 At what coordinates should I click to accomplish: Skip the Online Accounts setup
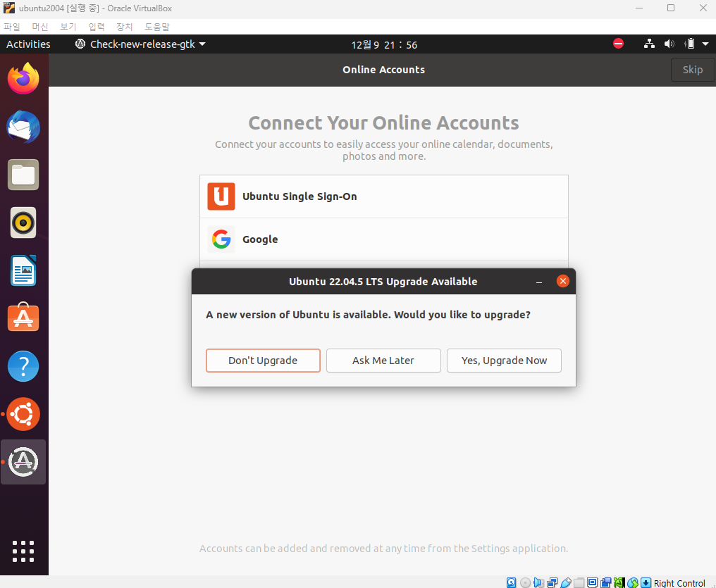point(693,69)
